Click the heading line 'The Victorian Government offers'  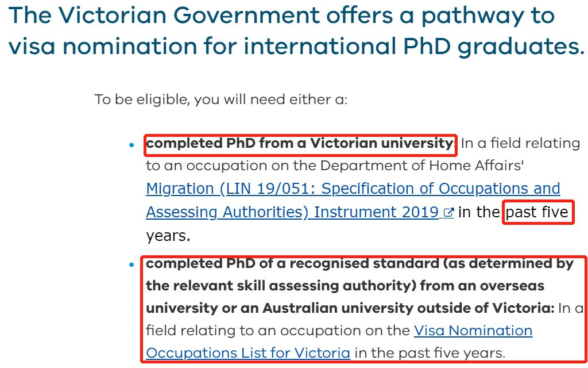[281, 16]
